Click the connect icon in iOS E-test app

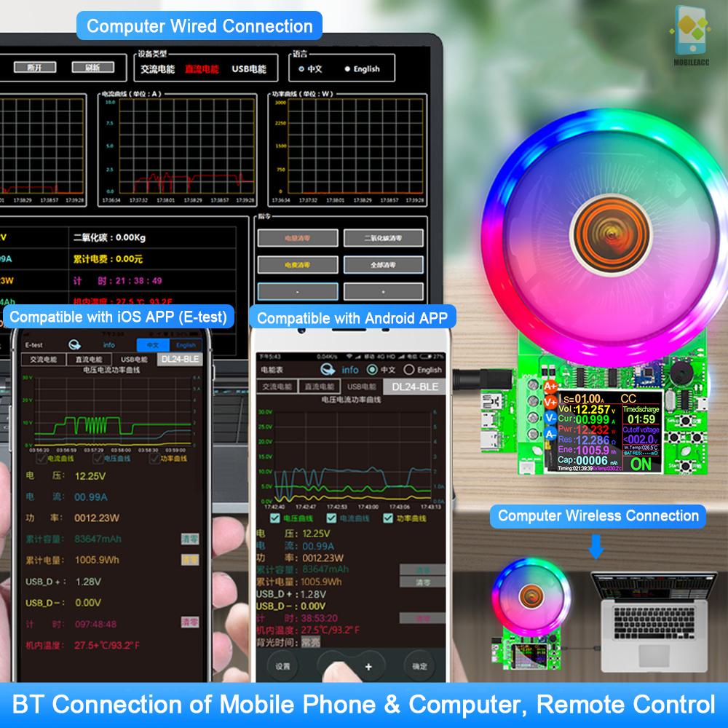click(74, 345)
